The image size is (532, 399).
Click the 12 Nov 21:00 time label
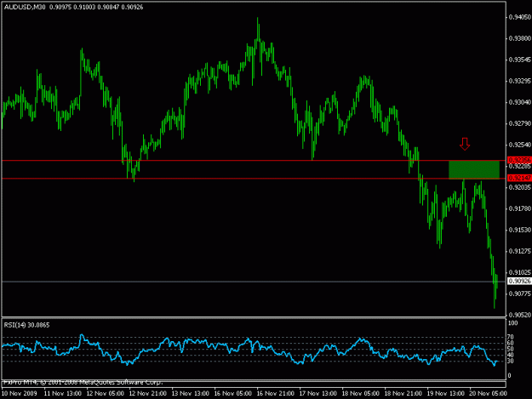point(148,394)
